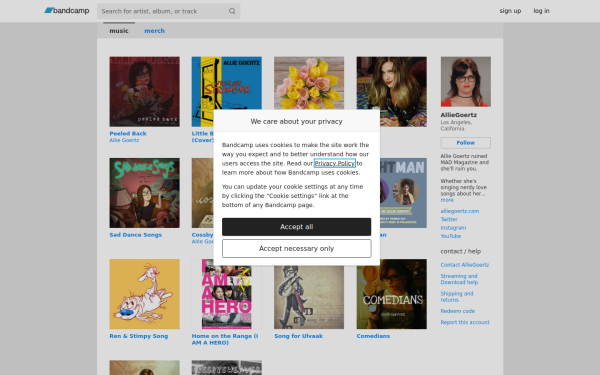Follow AllieGoertz

point(465,143)
